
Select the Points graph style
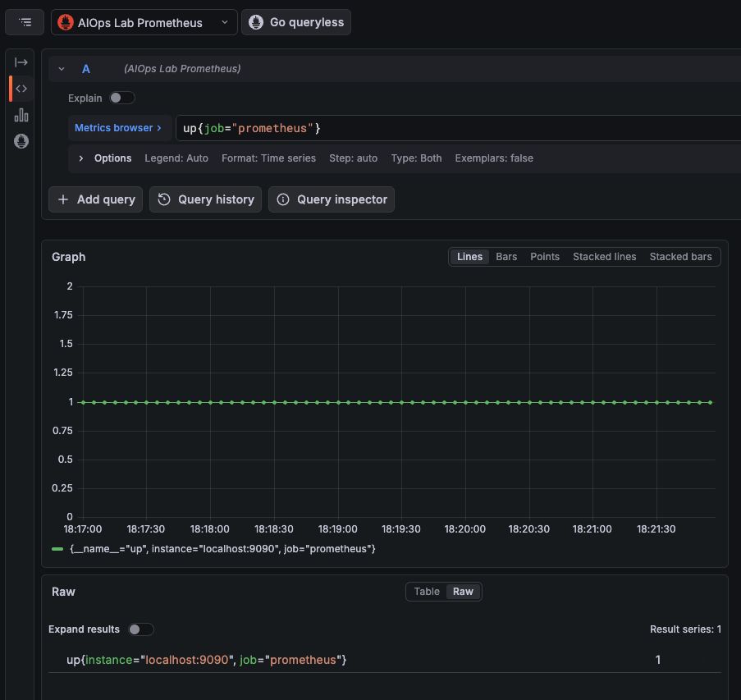coord(544,257)
